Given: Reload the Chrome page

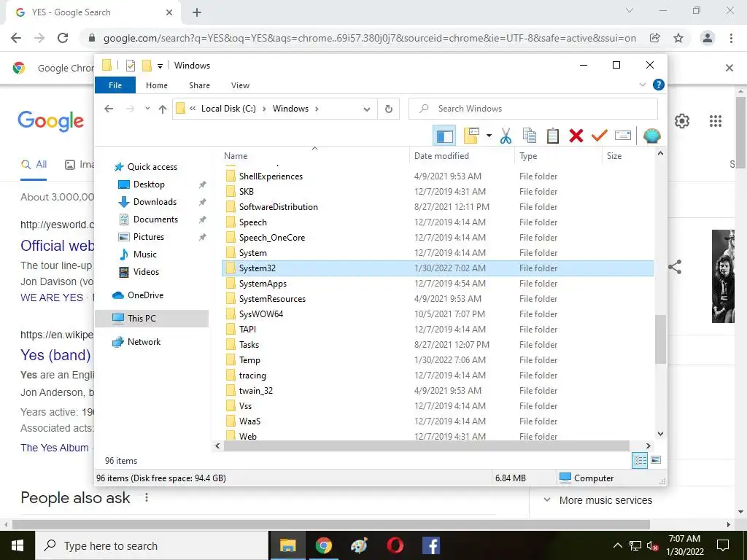Looking at the screenshot, I should point(63,38).
